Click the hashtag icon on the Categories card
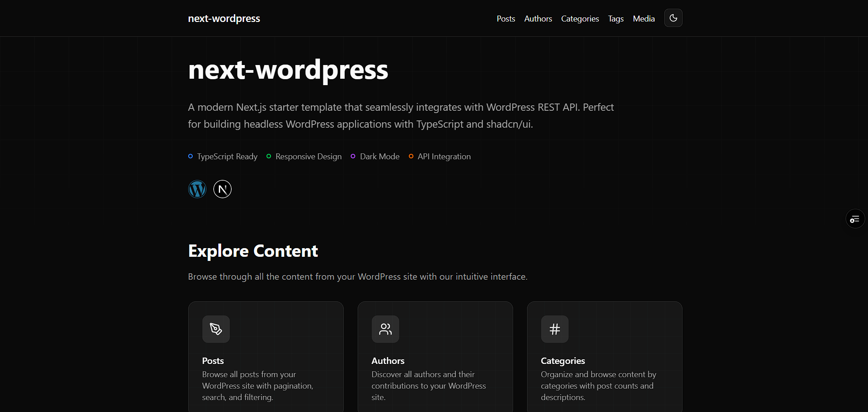The height and width of the screenshot is (412, 868). point(554,329)
